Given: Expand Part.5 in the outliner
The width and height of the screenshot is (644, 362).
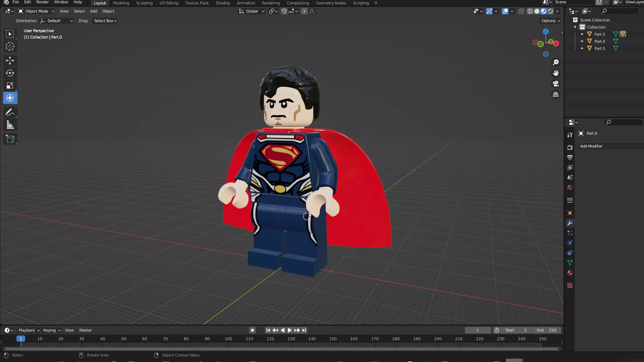Looking at the screenshot, I should click(582, 48).
